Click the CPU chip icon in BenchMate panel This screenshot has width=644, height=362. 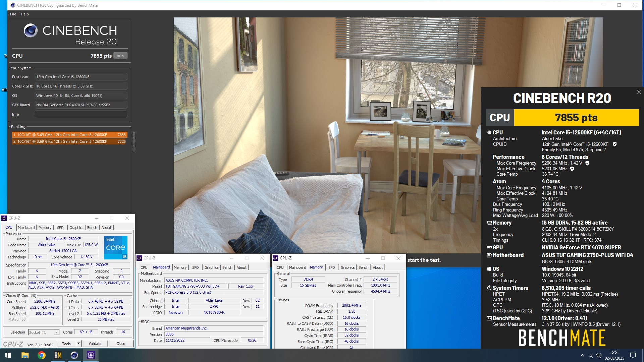click(x=489, y=132)
